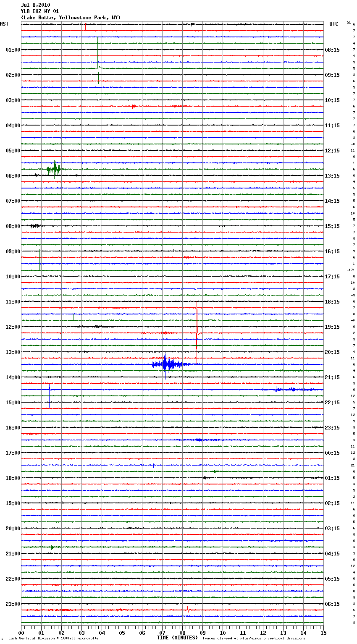
Task: Click the '08:15' UTC time label
Action: [332, 50]
